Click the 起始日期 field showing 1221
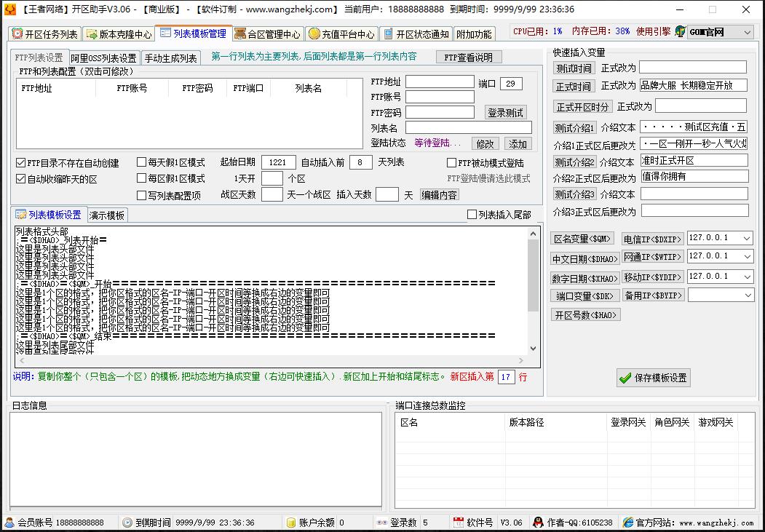 coord(279,162)
